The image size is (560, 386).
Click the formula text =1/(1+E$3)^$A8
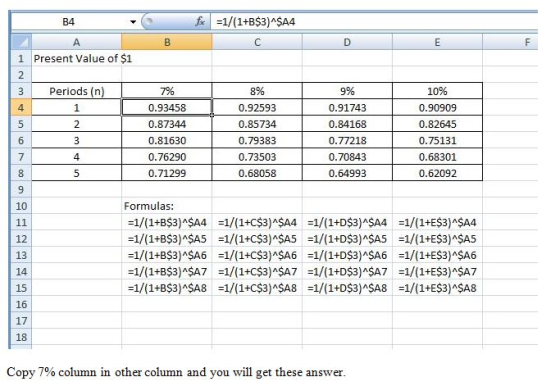point(437,288)
